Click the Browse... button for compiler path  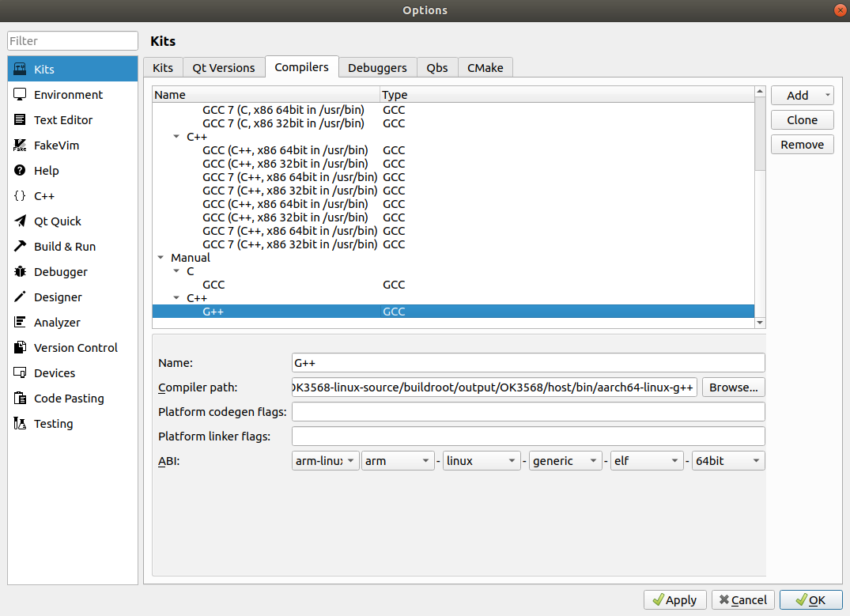(x=733, y=387)
